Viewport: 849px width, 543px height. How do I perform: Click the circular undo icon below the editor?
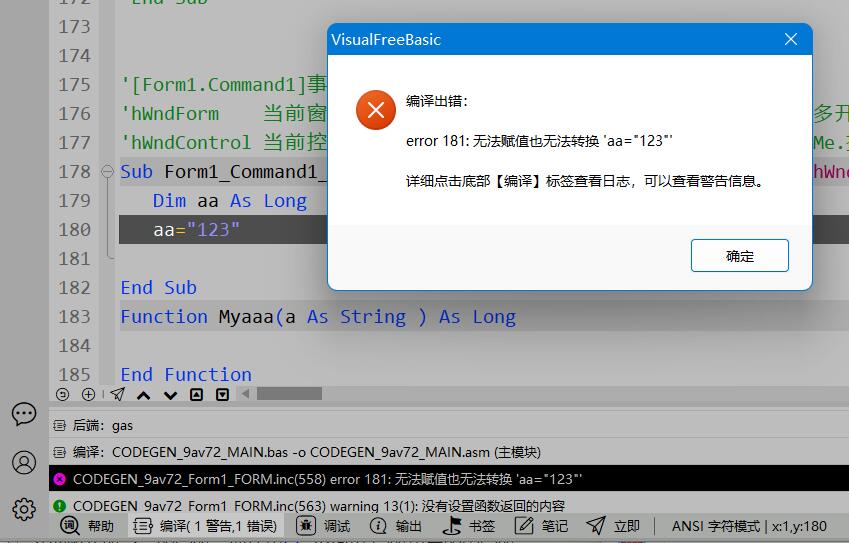(62, 395)
